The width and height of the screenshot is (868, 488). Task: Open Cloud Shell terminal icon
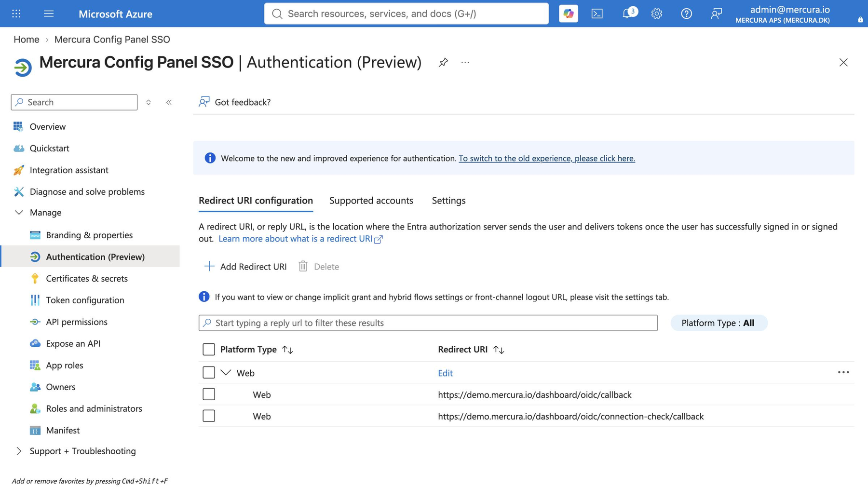[x=597, y=14]
